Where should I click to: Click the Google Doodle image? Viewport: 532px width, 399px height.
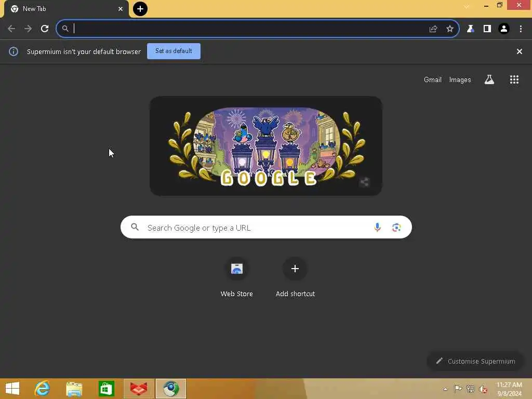click(266, 146)
